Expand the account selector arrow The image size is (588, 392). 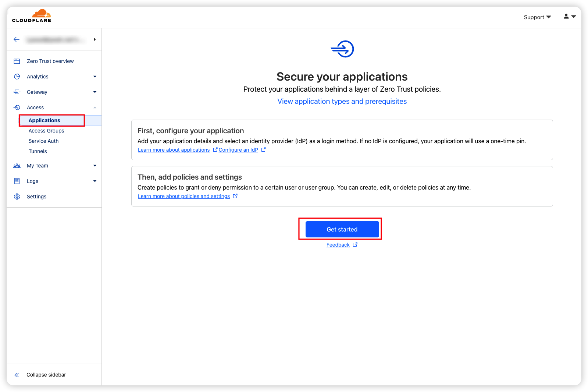(95, 39)
